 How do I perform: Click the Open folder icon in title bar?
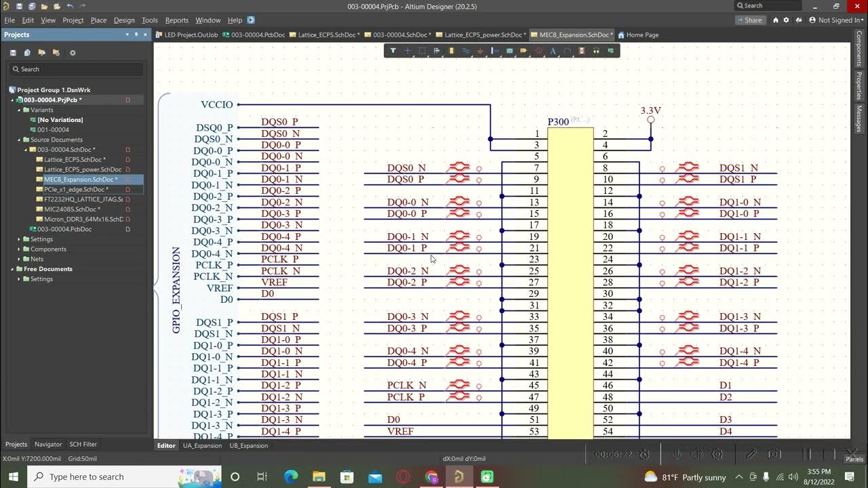point(44,6)
